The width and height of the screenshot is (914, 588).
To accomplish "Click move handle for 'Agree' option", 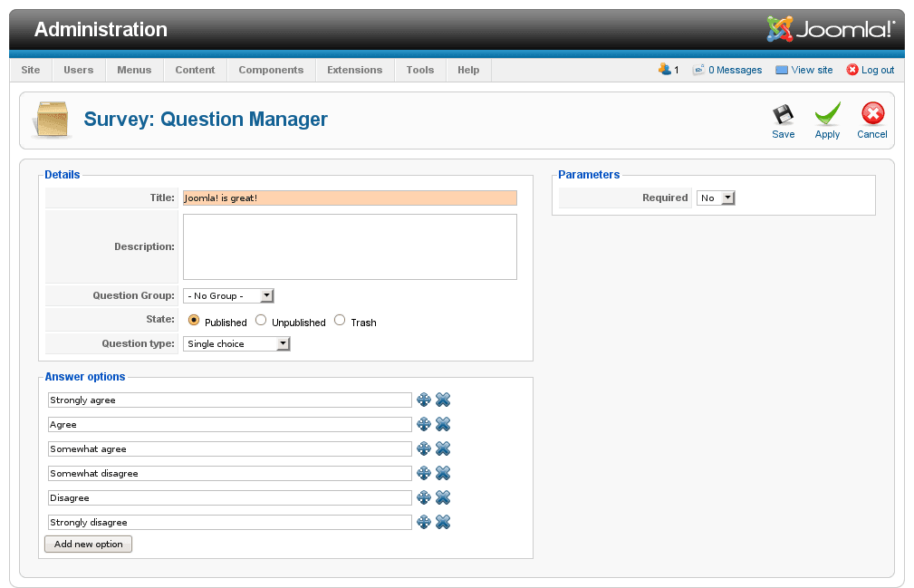I will (423, 424).
